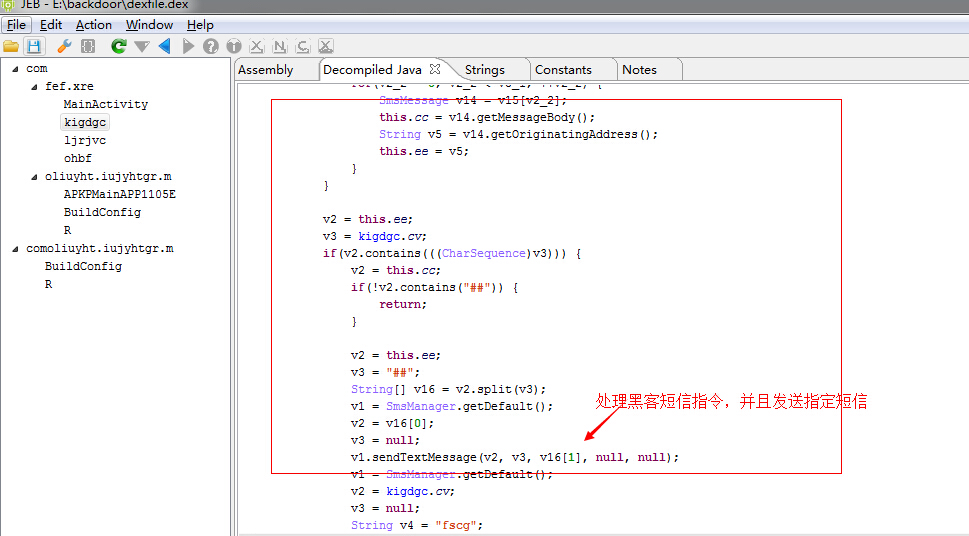Select BuildConfig under oliuyht.iujyhtgr.m
969x536 pixels.
point(102,212)
